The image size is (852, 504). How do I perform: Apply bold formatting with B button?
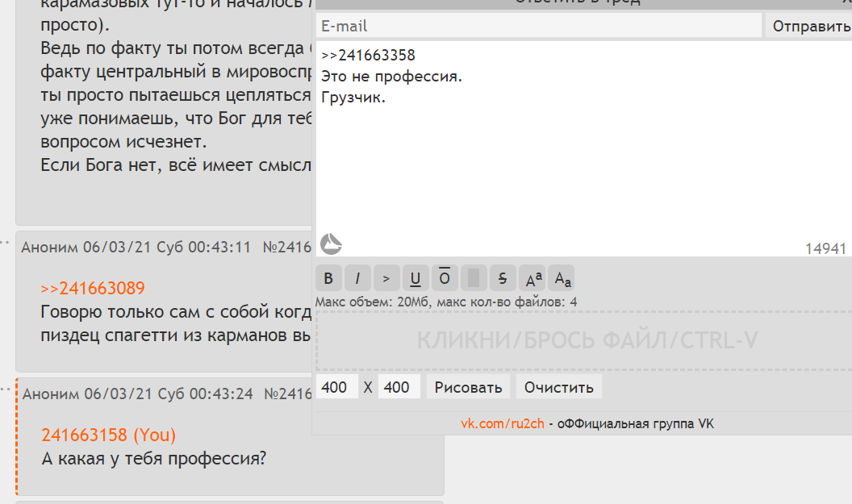[328, 279]
